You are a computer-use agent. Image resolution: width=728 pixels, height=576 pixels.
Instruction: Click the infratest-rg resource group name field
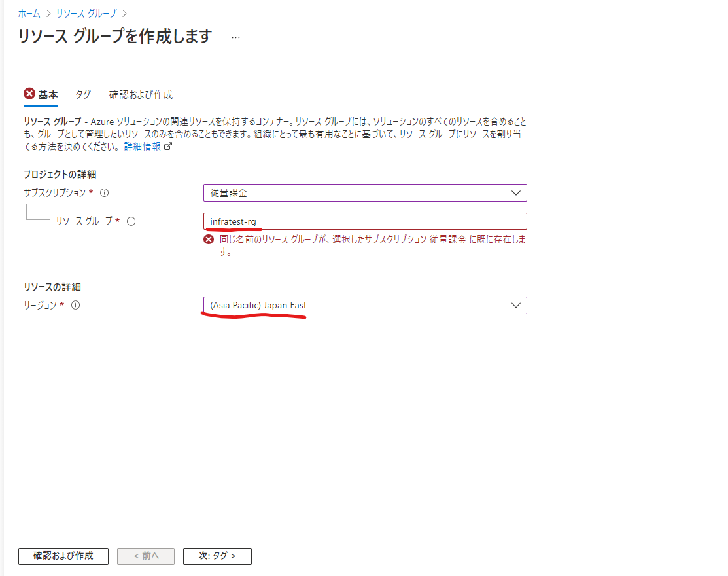(365, 221)
